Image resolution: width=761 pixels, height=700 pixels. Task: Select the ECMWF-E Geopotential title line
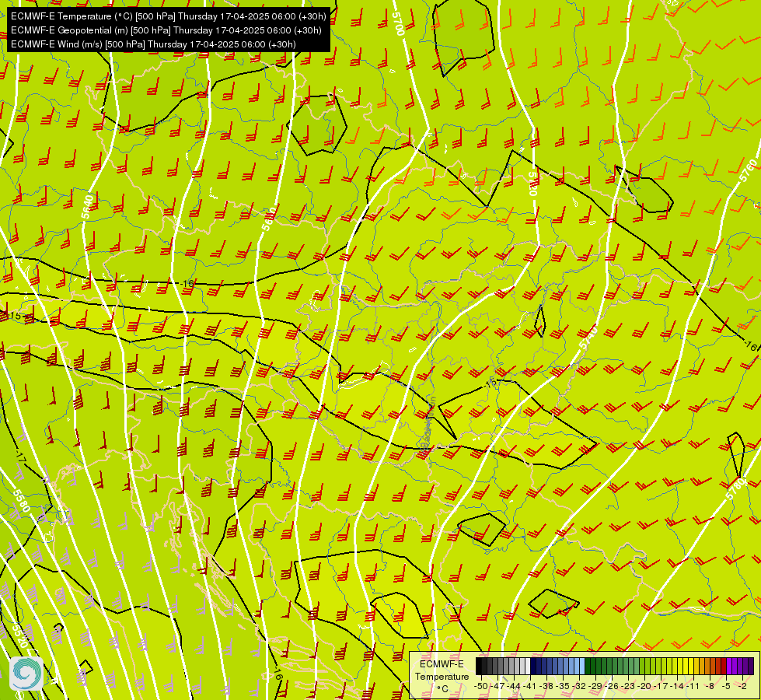coord(166,30)
